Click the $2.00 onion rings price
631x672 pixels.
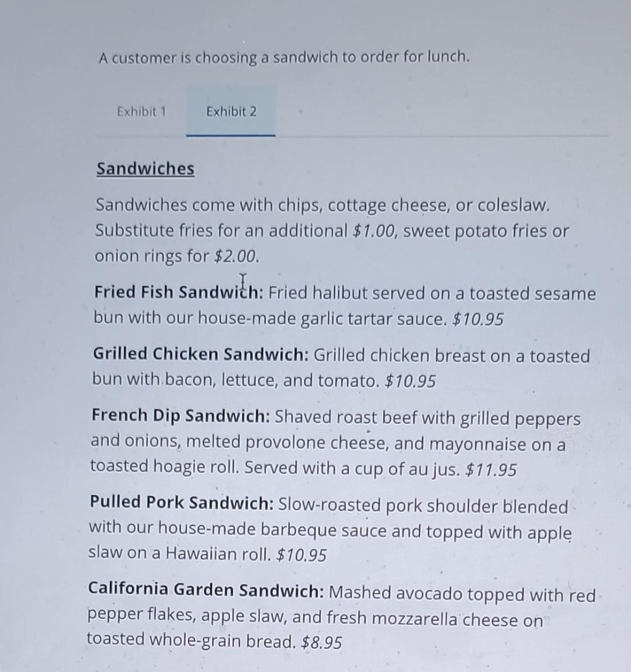click(x=235, y=256)
